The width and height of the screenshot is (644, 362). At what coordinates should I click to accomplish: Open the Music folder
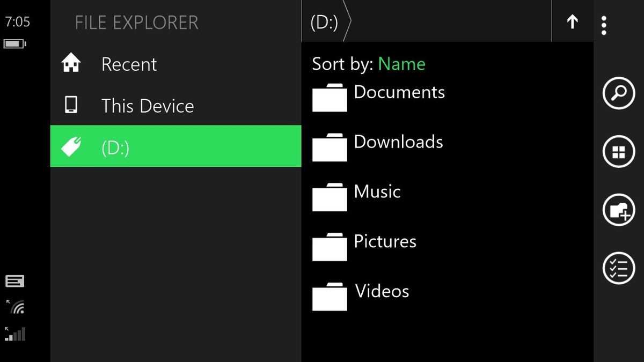376,191
